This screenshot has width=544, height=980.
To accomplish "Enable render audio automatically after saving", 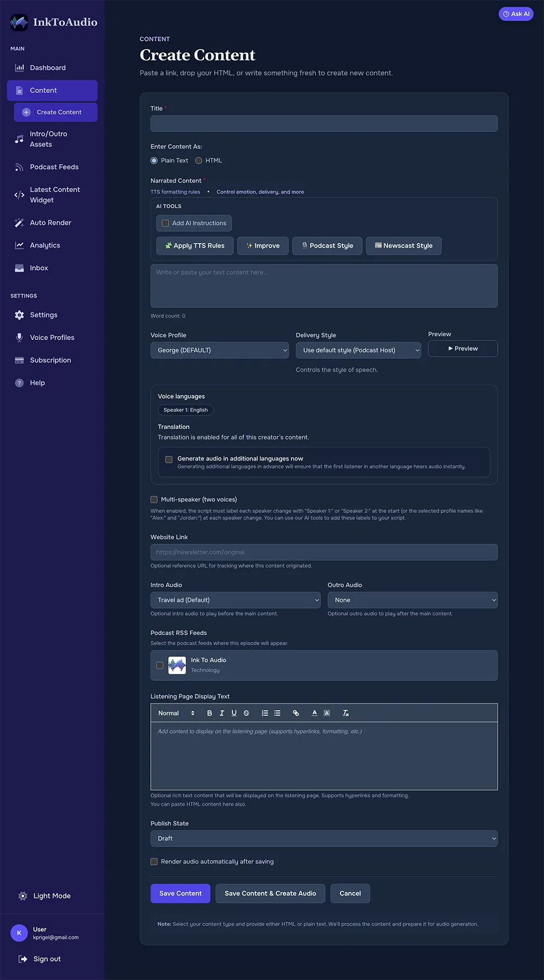I will (154, 861).
